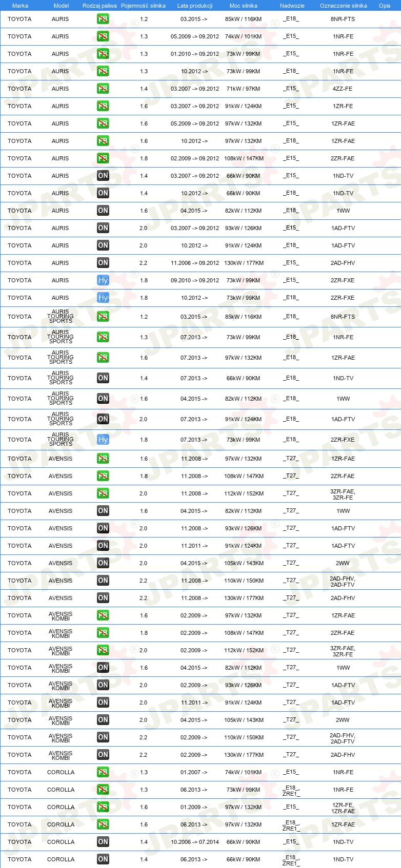401x868 pixels.
Task: Select PB icon in Auris 01.2010 -> 09.2012 row
Action: (x=103, y=54)
